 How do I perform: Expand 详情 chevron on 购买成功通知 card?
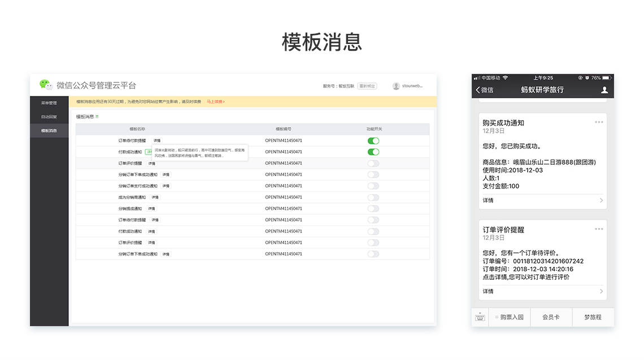point(601,200)
